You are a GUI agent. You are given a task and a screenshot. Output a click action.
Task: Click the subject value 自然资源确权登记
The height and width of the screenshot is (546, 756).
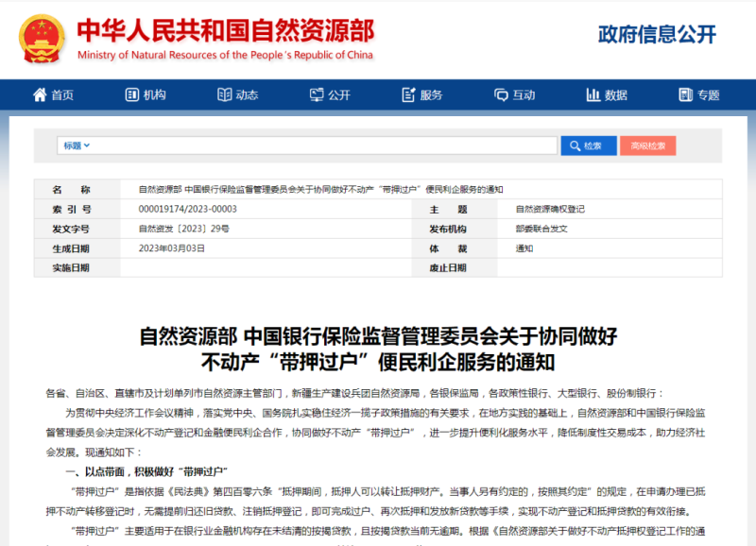(x=550, y=209)
